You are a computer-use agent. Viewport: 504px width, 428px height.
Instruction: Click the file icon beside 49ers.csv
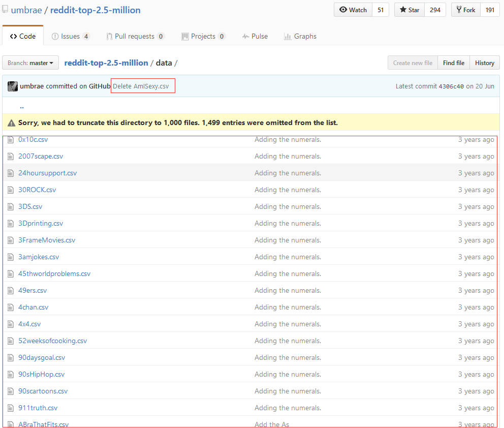(11, 291)
